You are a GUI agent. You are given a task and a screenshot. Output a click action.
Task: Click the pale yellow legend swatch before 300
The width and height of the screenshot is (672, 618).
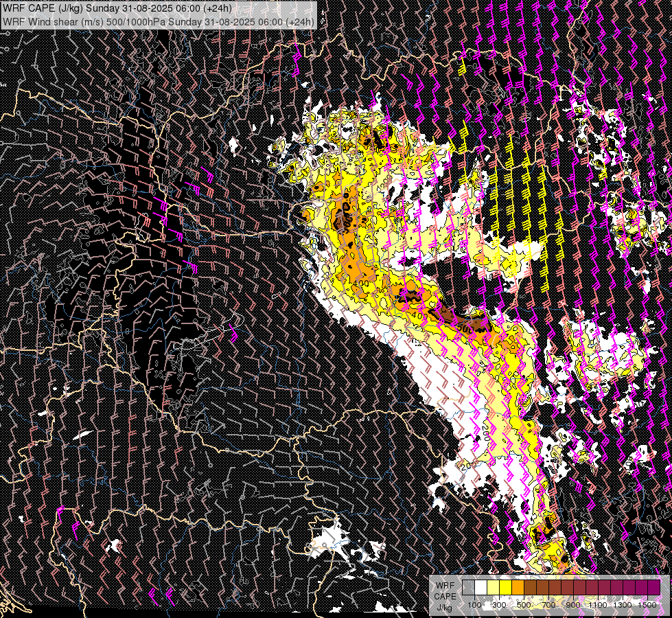coord(494,587)
